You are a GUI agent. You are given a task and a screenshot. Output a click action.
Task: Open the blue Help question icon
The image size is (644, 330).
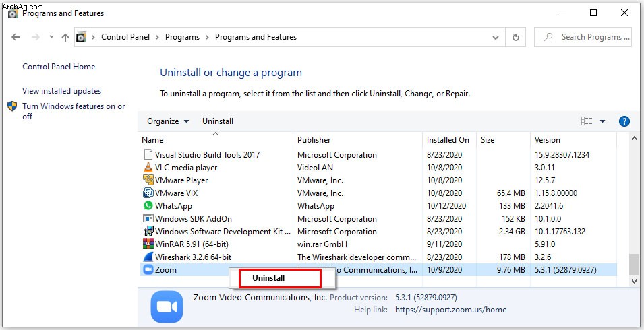[x=624, y=121]
